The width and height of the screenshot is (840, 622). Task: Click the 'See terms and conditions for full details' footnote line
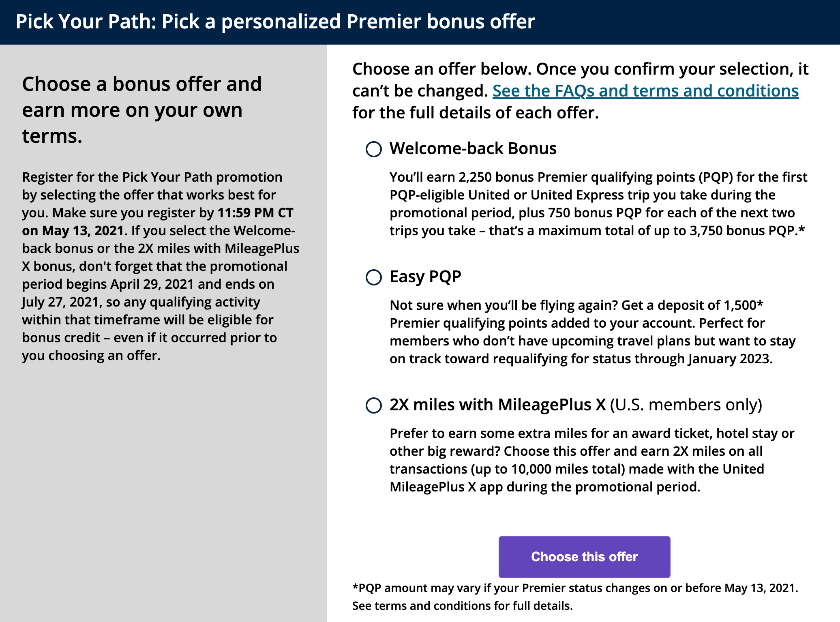(x=462, y=606)
